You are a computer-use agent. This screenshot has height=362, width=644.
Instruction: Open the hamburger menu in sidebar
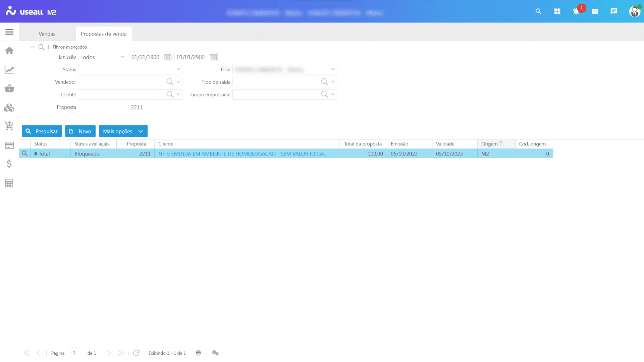point(9,32)
